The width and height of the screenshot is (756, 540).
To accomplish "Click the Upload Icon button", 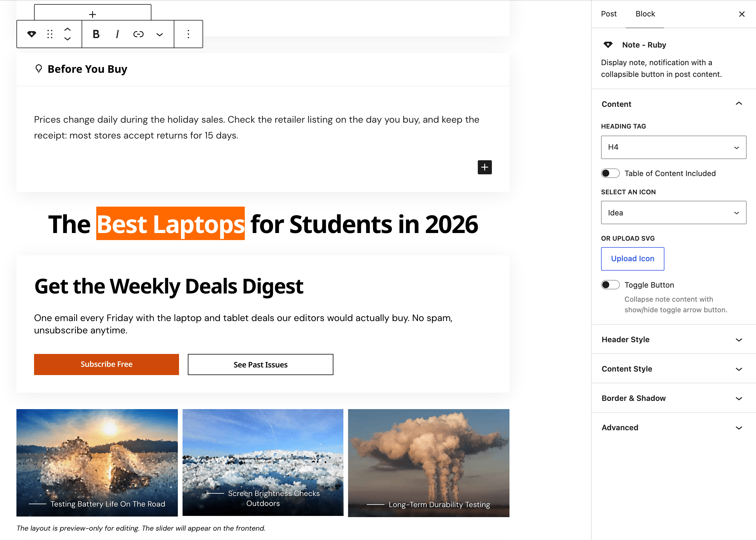I will pos(632,259).
